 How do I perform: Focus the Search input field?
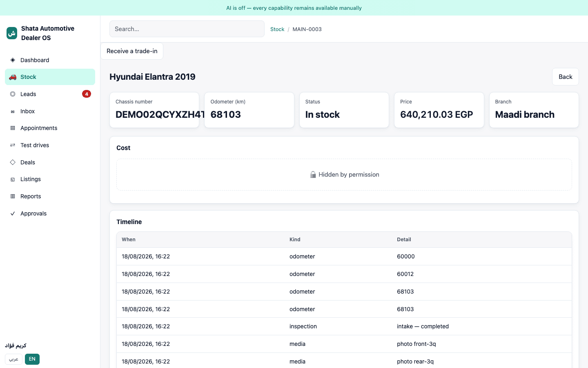tap(187, 29)
